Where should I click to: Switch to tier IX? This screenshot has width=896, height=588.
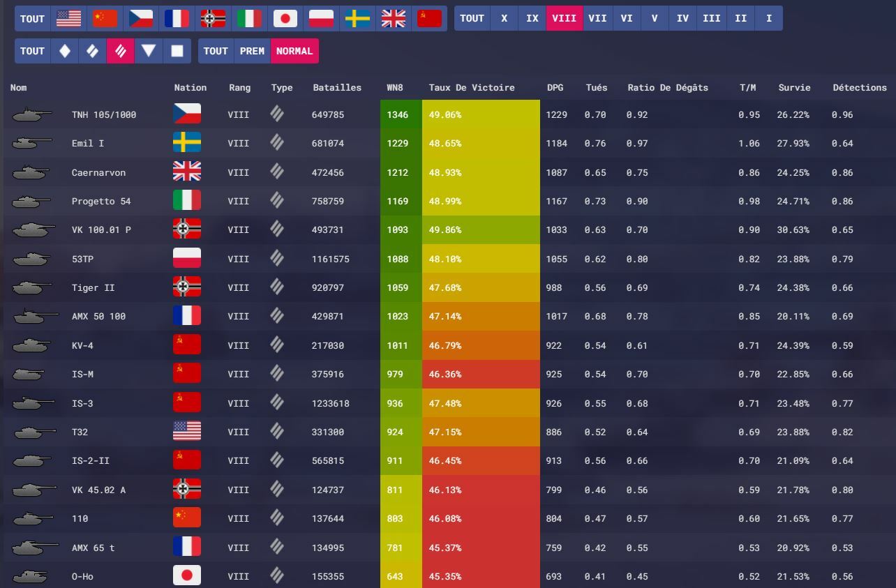pyautogui.click(x=532, y=19)
